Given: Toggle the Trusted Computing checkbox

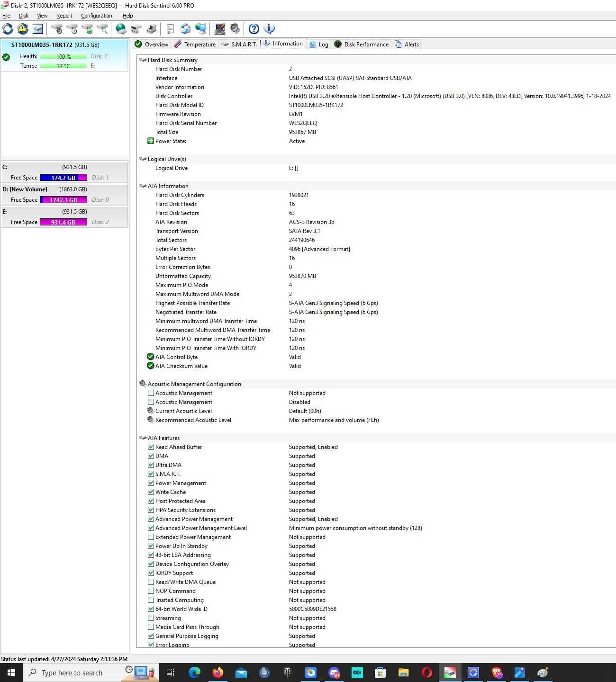Looking at the screenshot, I should tap(151, 600).
